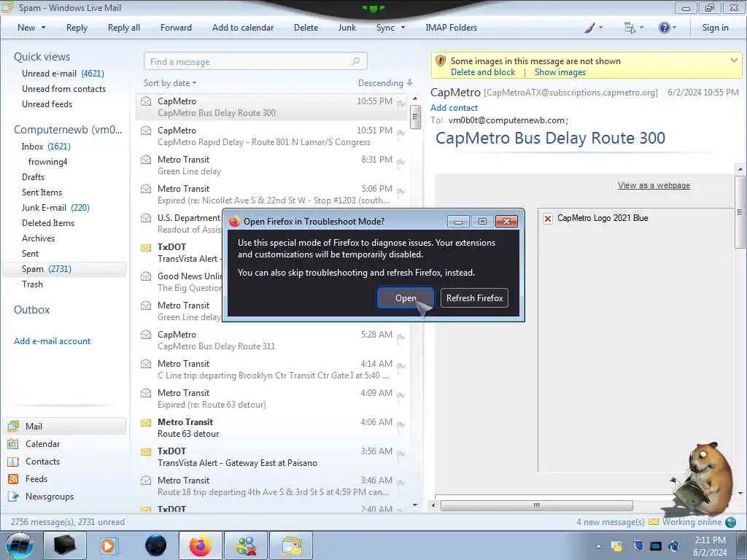Click the Find a message search field
Screen dimensions: 747x560
coord(255,61)
